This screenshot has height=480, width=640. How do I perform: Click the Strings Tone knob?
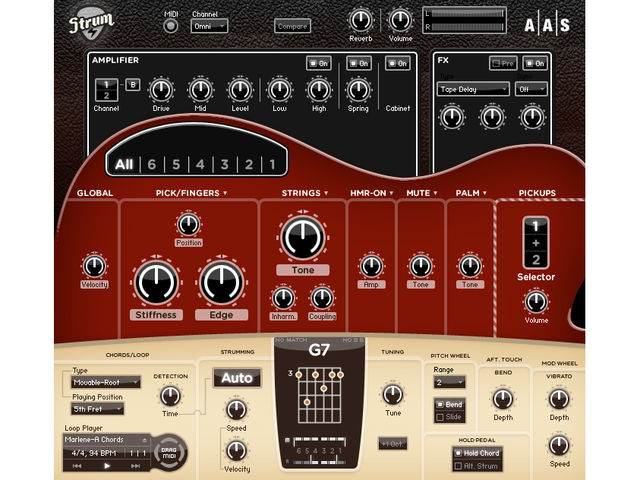(x=302, y=237)
